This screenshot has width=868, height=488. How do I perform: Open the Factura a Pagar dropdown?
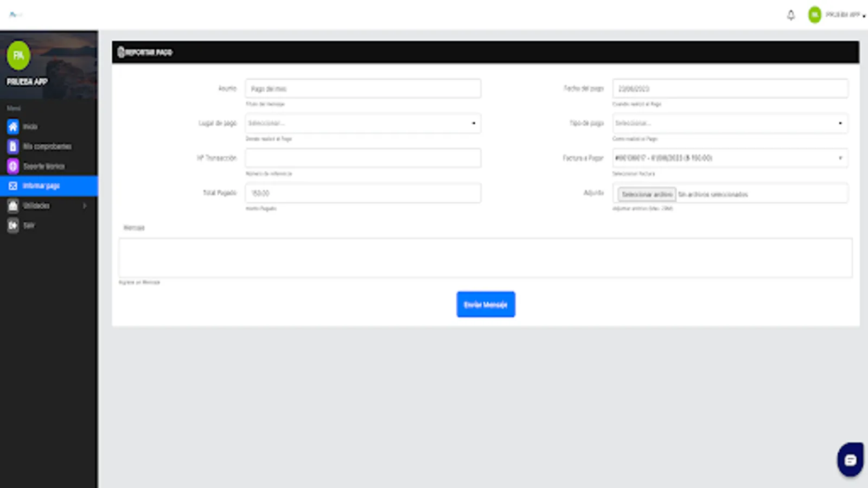(x=730, y=158)
